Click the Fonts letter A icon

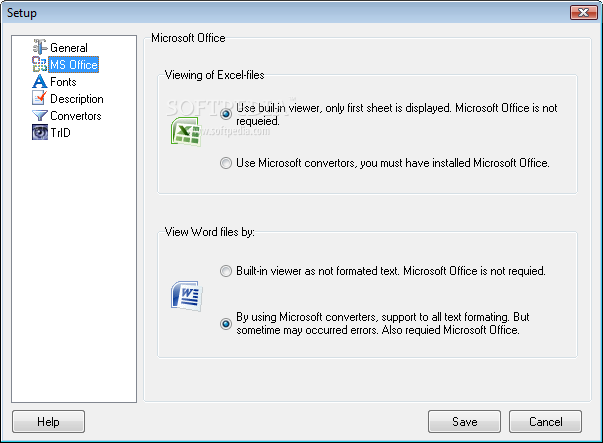(39, 82)
